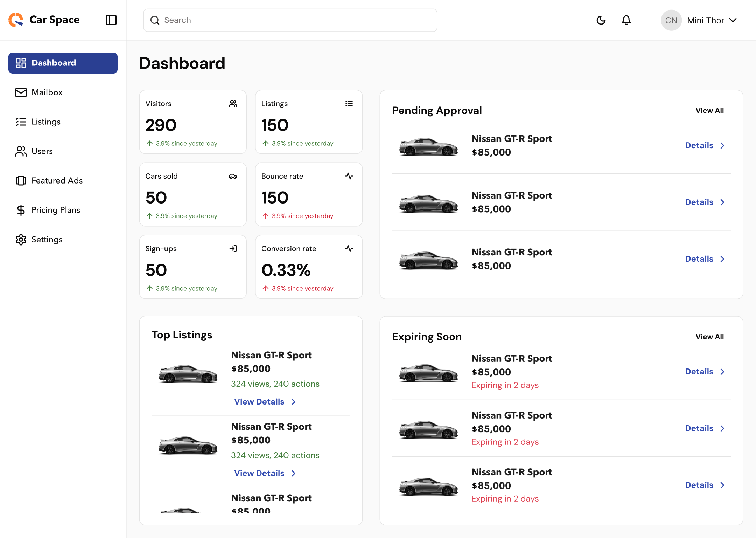Viewport: 756px width, 538px height.
Task: Click first Expiring Soon car thumbnail
Action: pyautogui.click(x=428, y=373)
